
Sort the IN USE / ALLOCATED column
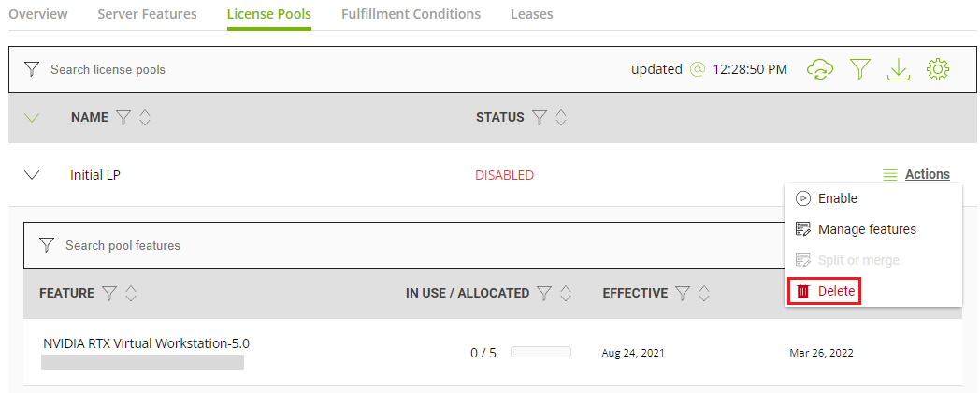coord(567,294)
